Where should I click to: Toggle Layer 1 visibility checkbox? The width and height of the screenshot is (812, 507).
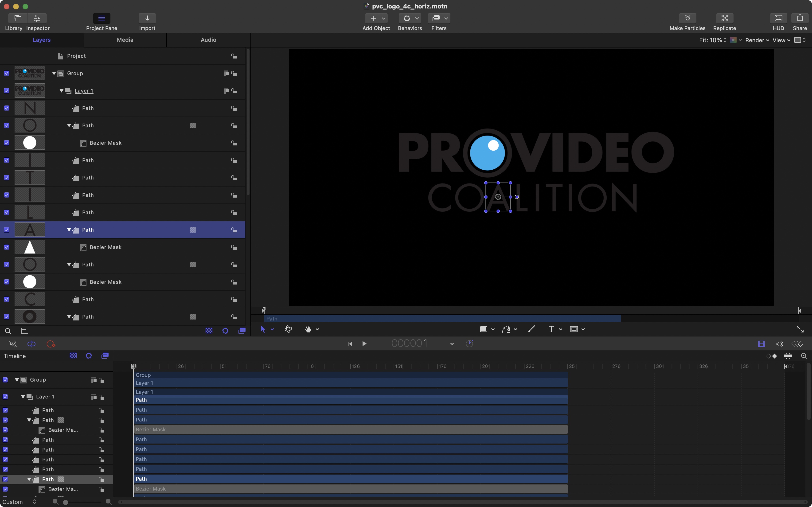[6, 90]
